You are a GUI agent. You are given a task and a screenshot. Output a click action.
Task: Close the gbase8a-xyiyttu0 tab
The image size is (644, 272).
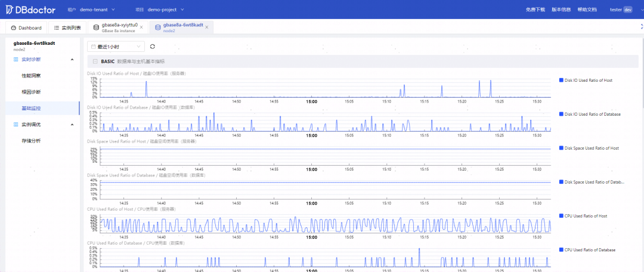tap(142, 27)
